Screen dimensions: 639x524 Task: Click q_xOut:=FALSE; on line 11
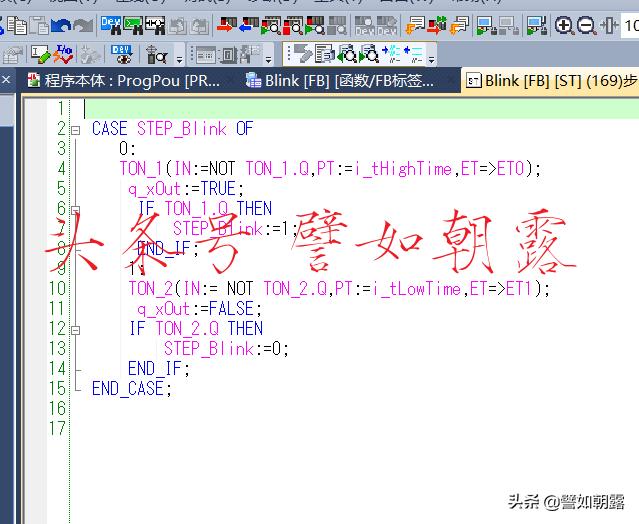click(x=199, y=309)
